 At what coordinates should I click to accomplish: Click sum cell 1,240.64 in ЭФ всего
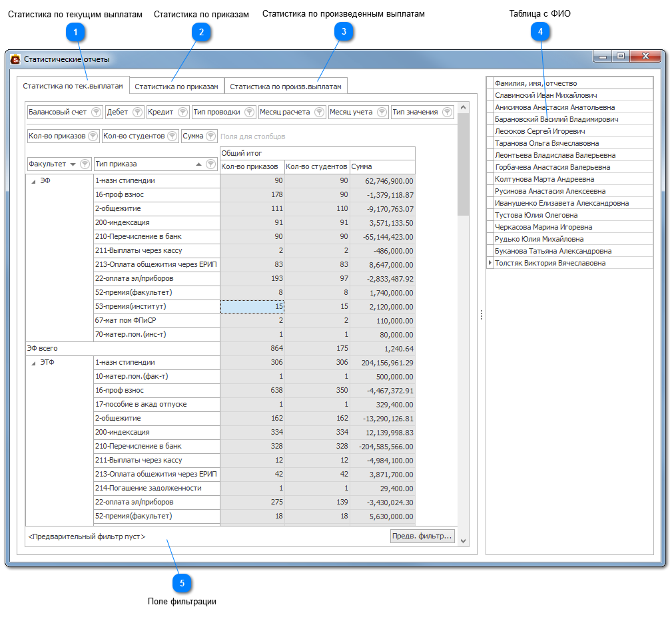point(382,349)
